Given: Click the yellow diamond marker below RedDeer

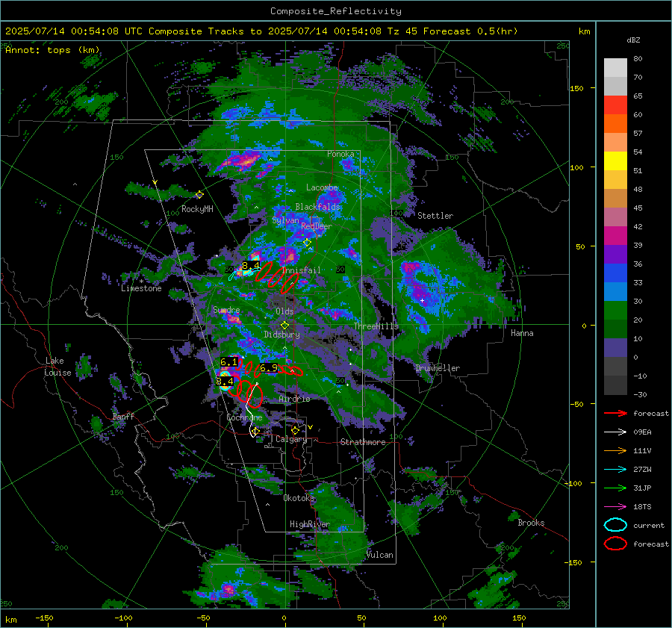Looking at the screenshot, I should [307, 243].
